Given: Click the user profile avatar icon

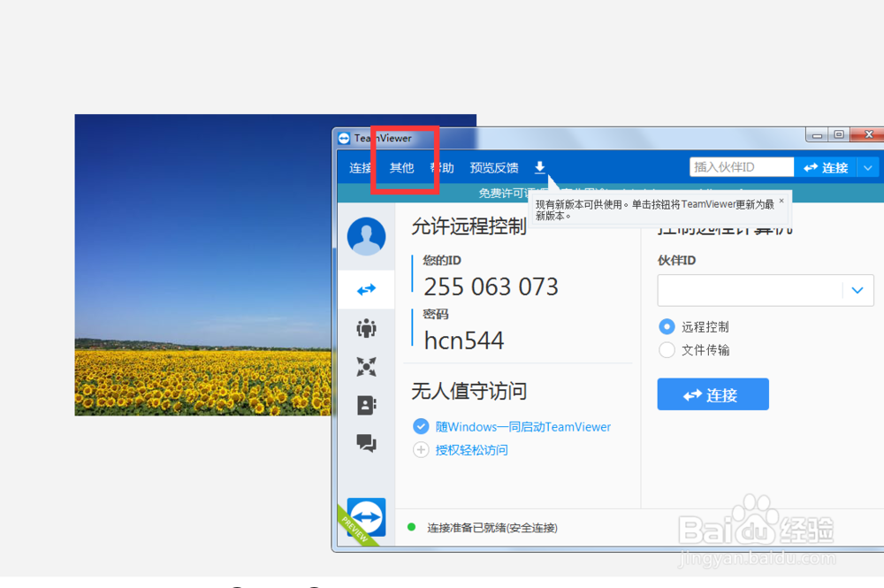Looking at the screenshot, I should click(x=367, y=236).
